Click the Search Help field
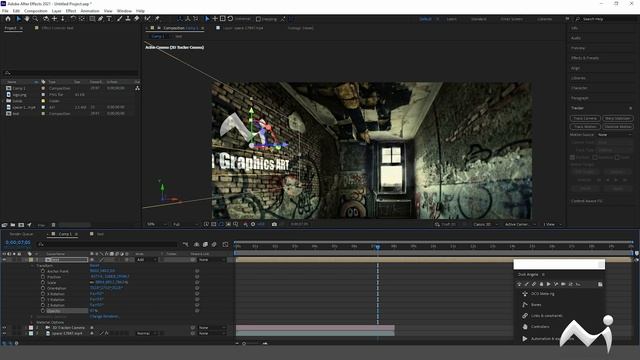This screenshot has width=640, height=360. pos(604,19)
